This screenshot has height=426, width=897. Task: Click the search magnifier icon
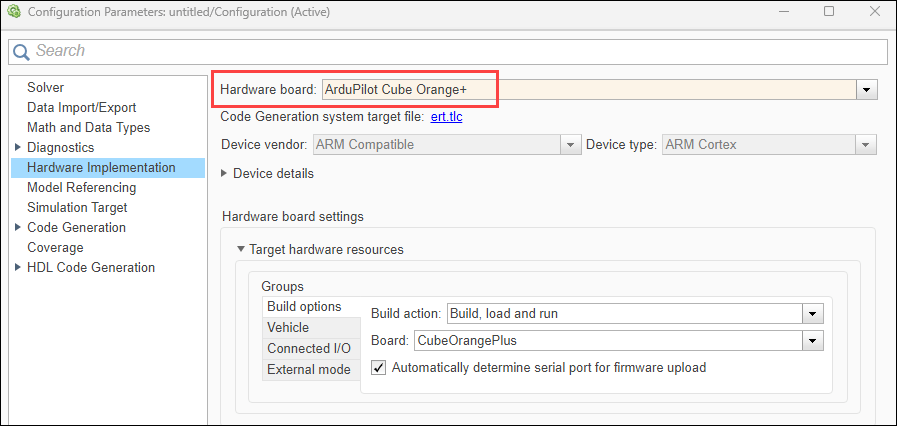pos(21,51)
